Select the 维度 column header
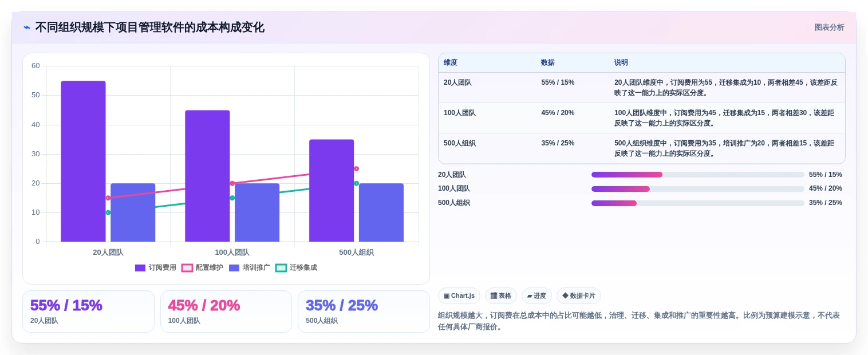Image resolution: width=868 pixels, height=355 pixels. coord(451,63)
